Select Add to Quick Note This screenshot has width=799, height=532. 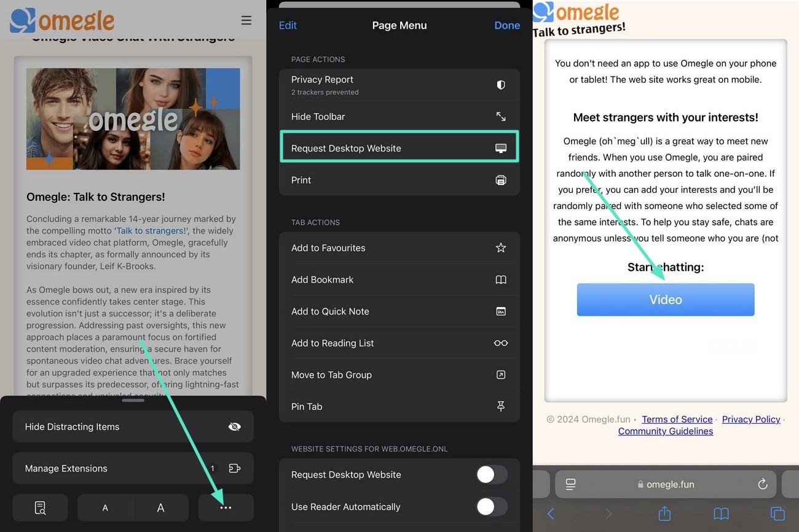[399, 311]
